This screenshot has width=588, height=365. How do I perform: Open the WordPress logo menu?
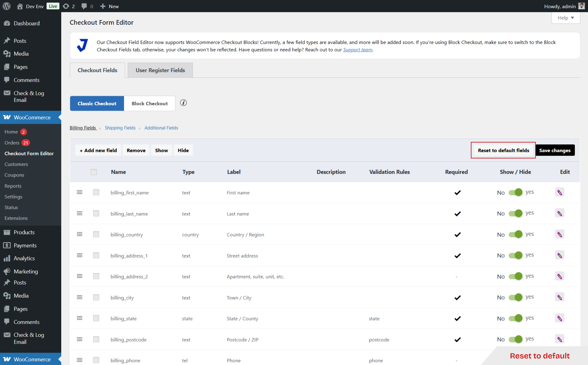coord(6,6)
